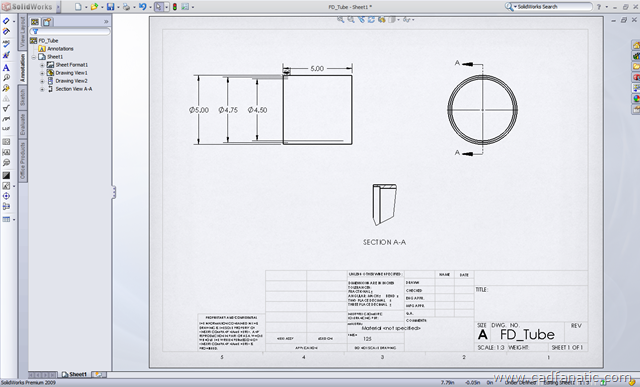Click the Note annotation tool icon
640x387 pixels.
click(6, 68)
